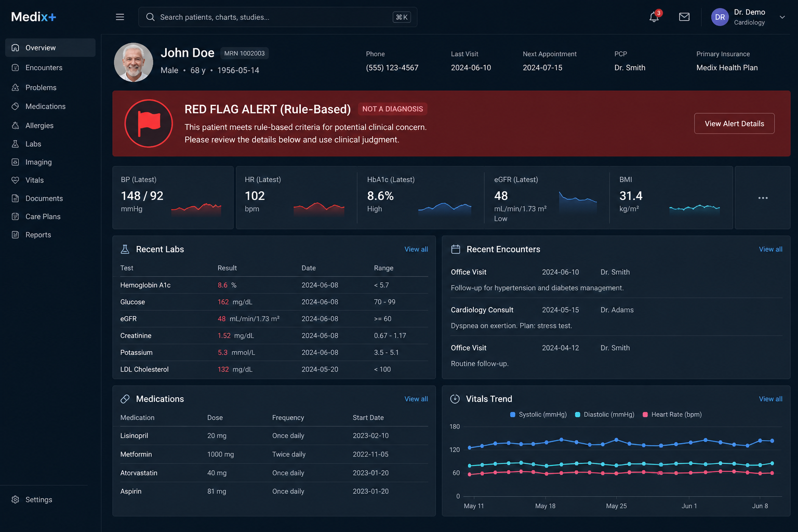The width and height of the screenshot is (798, 532).
Task: Open the Overview sidebar item
Action: pyautogui.click(x=50, y=48)
